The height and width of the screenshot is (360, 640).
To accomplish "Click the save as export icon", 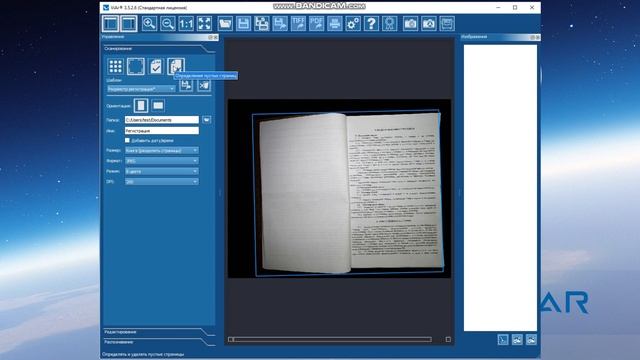I will (280, 24).
